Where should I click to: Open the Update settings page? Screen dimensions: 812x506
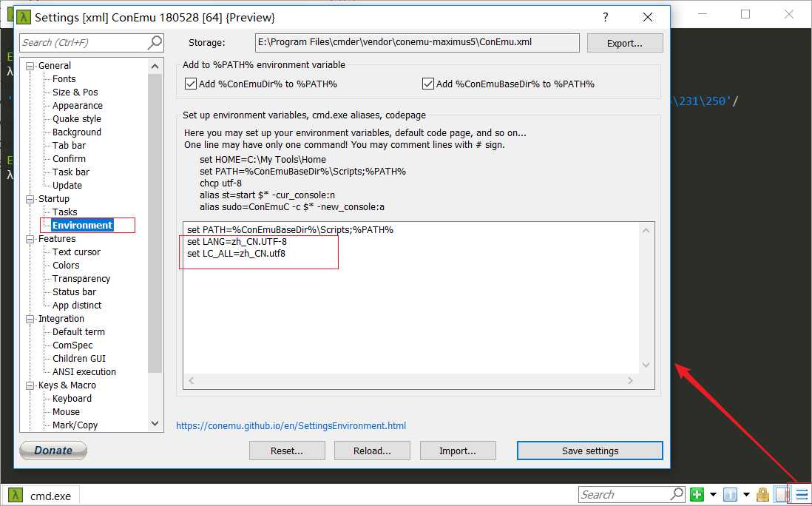pyautogui.click(x=67, y=186)
